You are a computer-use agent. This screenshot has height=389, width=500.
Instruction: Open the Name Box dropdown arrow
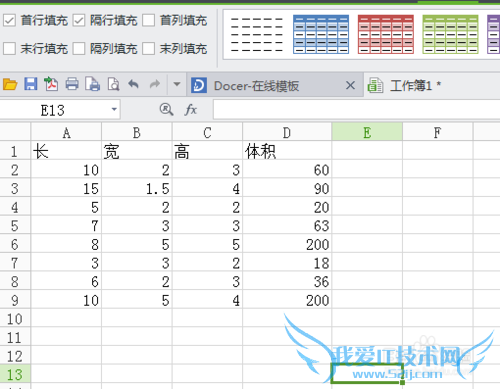[114, 109]
